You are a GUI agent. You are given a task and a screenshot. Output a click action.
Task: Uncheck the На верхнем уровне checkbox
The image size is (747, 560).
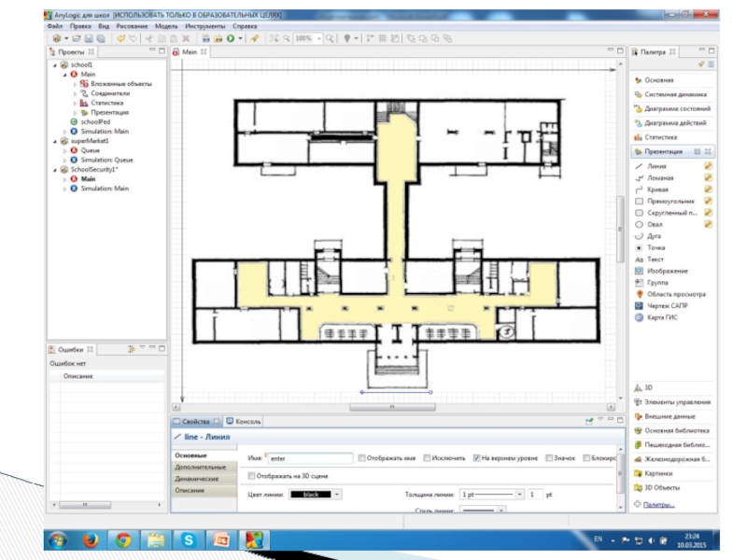[x=476, y=458]
